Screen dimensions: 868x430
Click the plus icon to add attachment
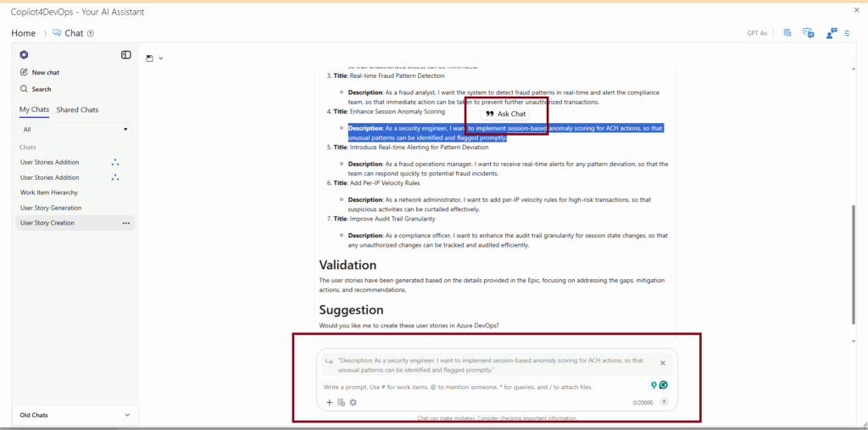pyautogui.click(x=330, y=402)
